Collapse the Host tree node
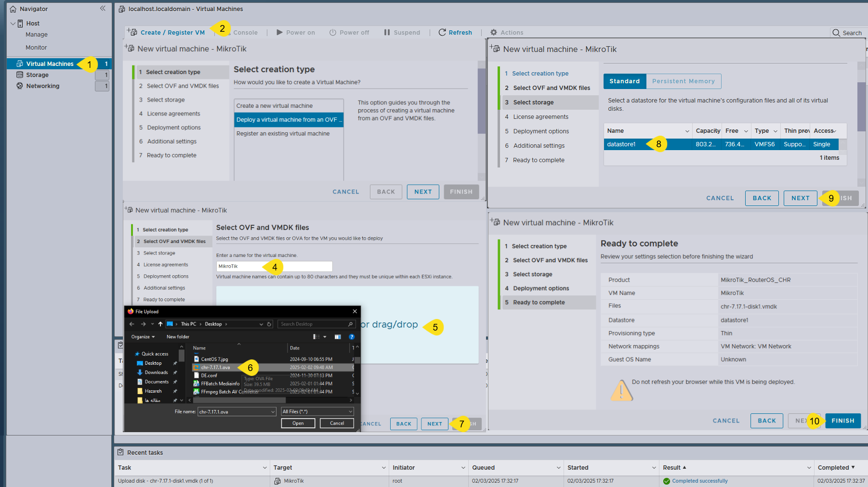The image size is (868, 487). [x=13, y=23]
